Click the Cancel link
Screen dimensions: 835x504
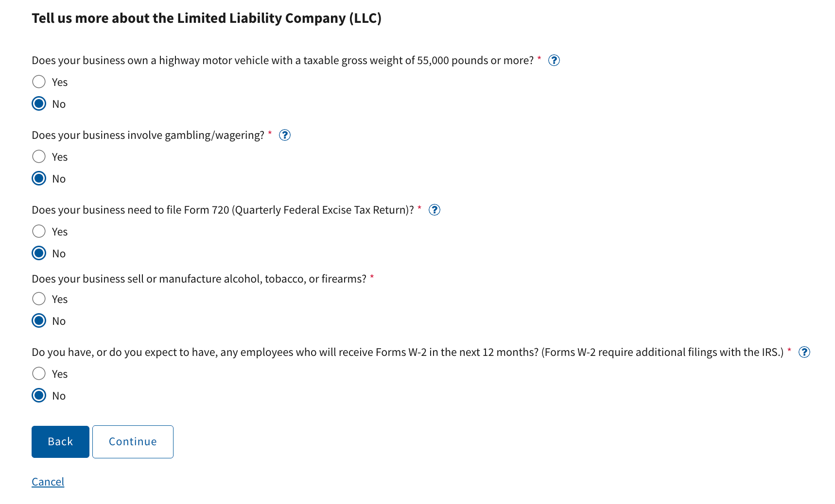pos(48,482)
